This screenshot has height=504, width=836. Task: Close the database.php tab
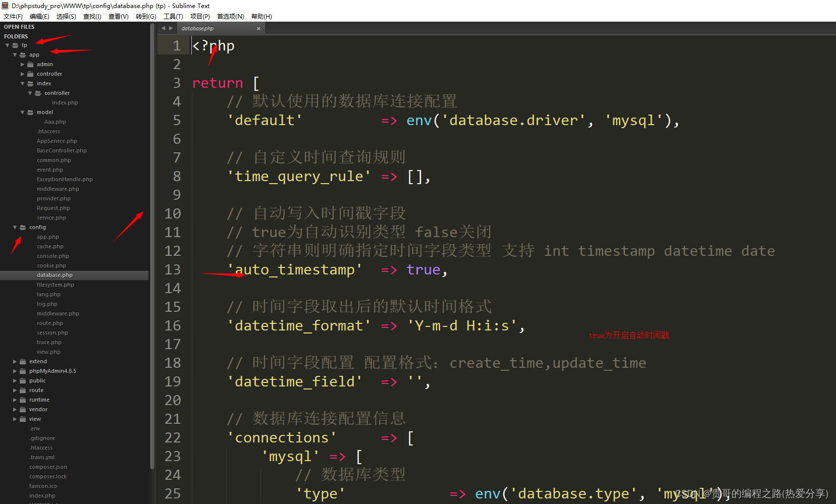click(258, 29)
